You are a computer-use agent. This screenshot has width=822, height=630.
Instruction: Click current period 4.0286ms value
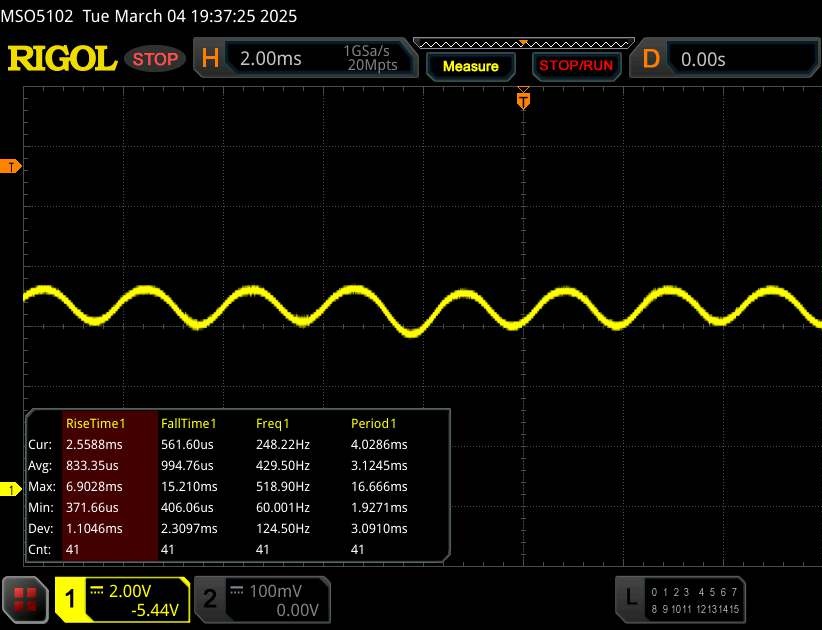point(379,444)
